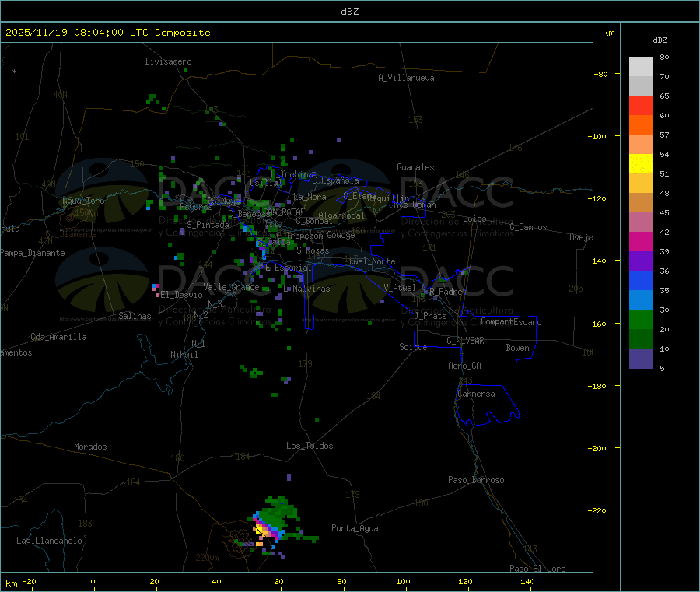Viewport: 700px width, 592px height.
Task: Click the S_Rosas map label
Action: (x=313, y=251)
